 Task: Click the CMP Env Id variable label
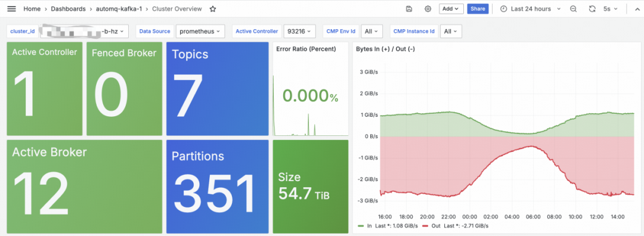tap(341, 31)
